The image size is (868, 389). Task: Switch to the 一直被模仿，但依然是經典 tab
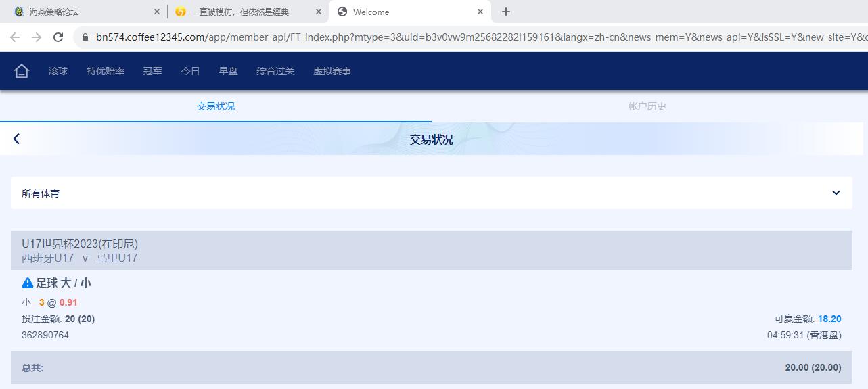(x=248, y=12)
